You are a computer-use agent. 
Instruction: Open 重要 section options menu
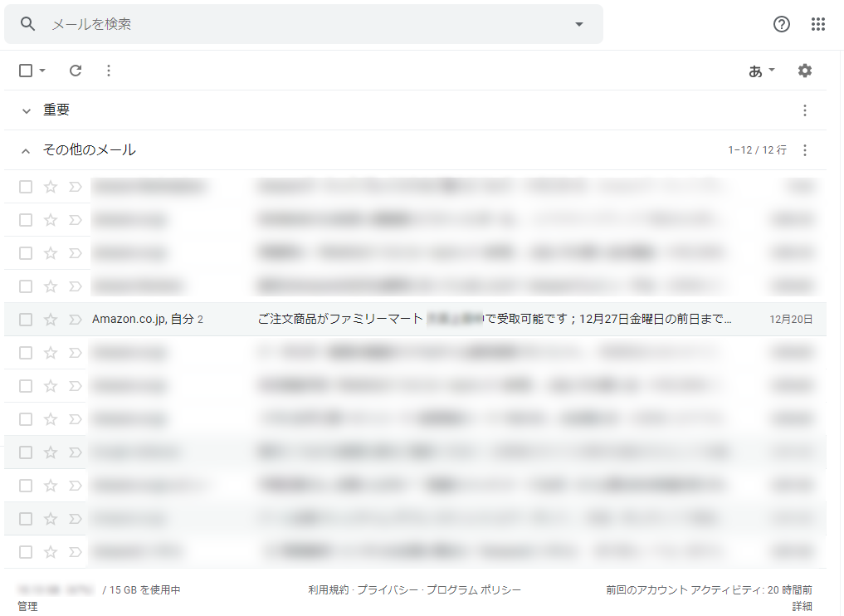coord(804,110)
